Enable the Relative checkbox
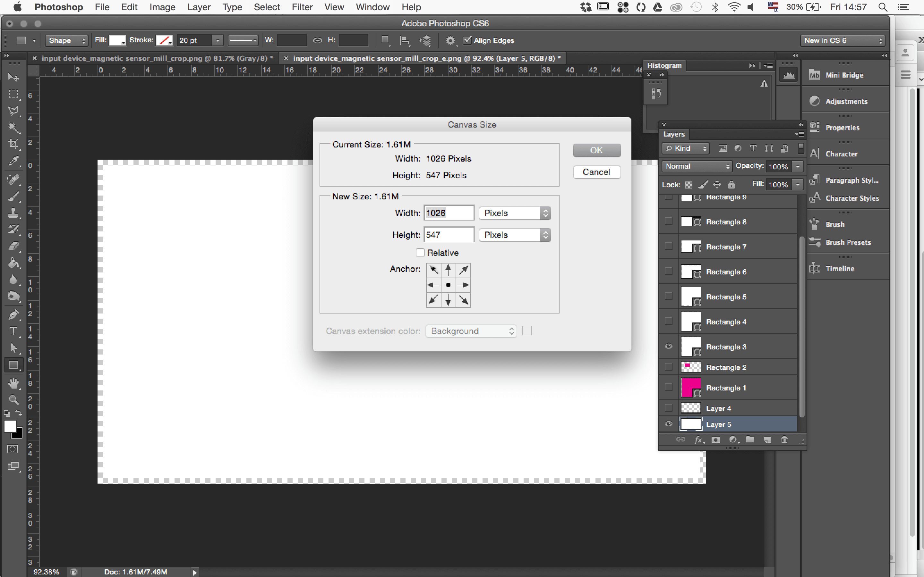Image resolution: width=924 pixels, height=577 pixels. pos(420,253)
